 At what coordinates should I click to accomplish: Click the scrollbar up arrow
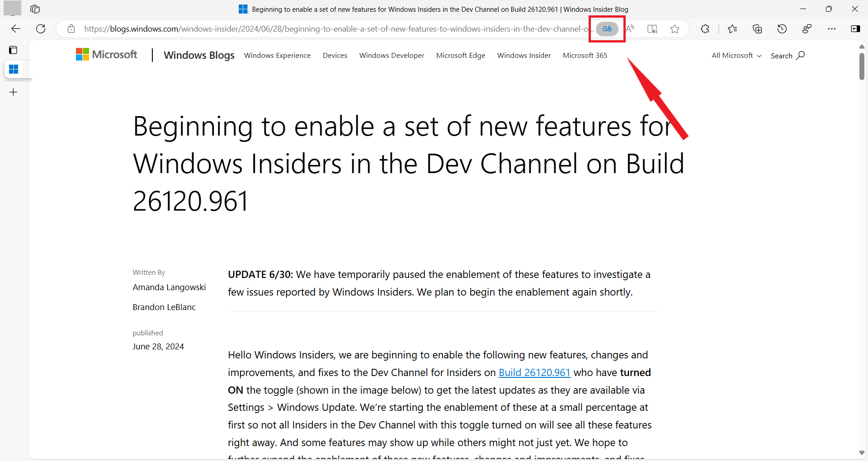tap(862, 47)
